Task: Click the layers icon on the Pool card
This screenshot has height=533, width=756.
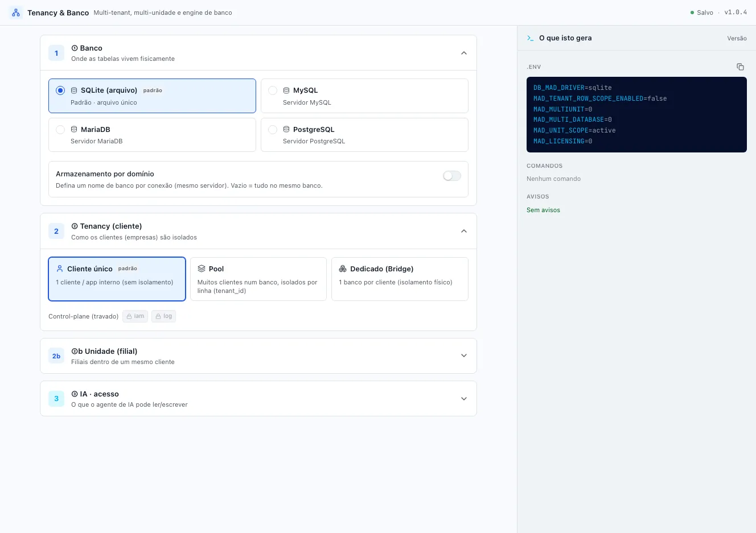Action: point(202,268)
